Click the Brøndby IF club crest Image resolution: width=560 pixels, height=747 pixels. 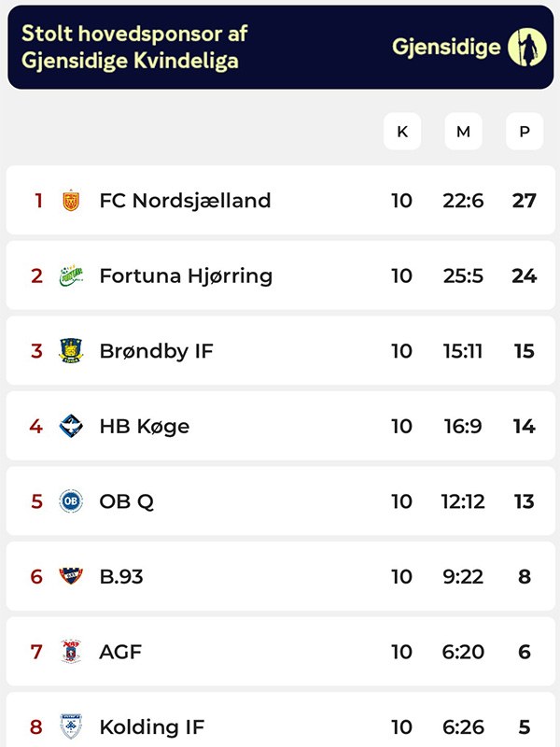click(x=70, y=351)
